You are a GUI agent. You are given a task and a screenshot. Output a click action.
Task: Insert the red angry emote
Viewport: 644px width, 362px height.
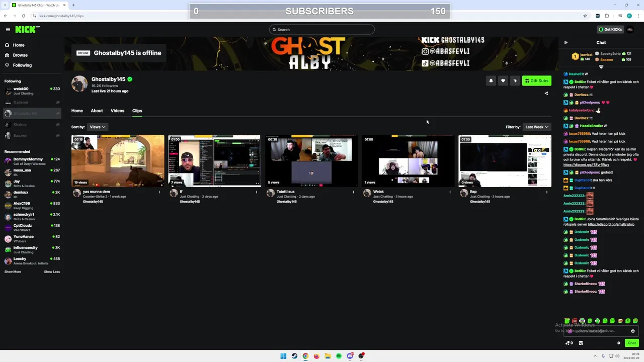(575, 321)
